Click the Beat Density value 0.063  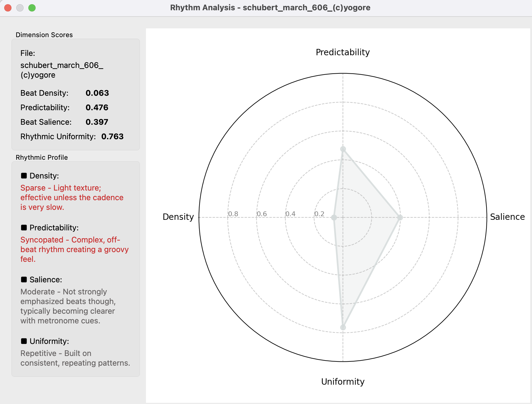coord(97,93)
